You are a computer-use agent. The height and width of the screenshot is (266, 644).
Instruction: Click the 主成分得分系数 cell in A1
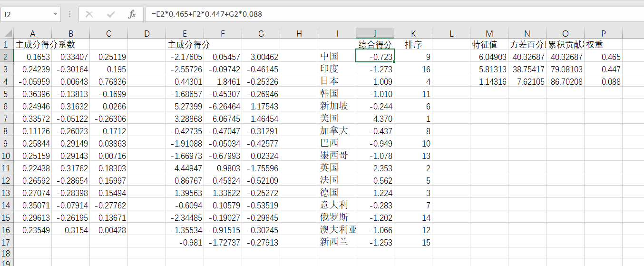coord(32,45)
